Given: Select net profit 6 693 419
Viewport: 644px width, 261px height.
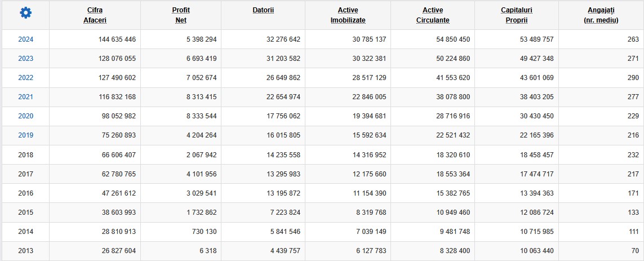Looking at the screenshot, I should (201, 59).
